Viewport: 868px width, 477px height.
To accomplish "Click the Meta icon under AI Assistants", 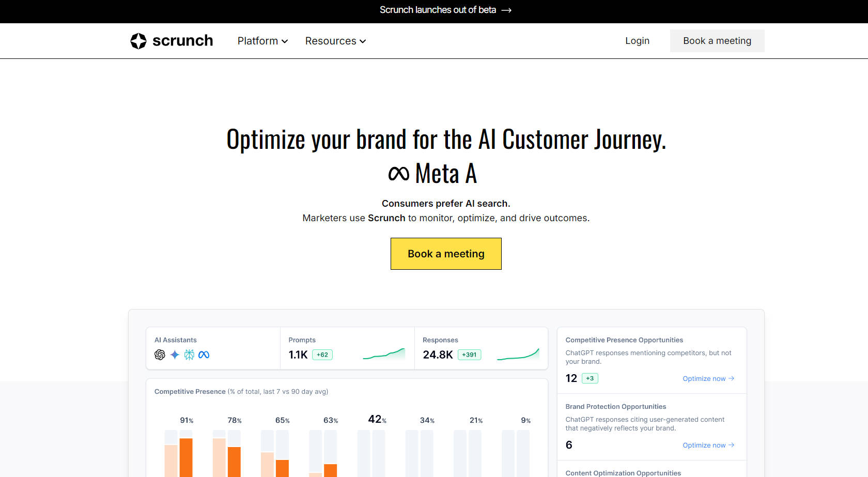I will pos(204,355).
